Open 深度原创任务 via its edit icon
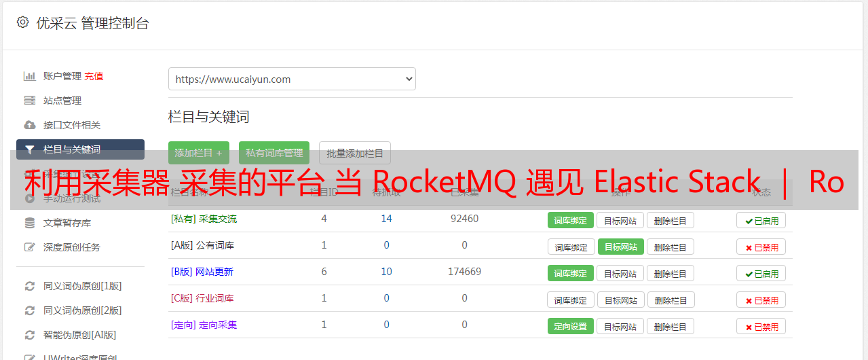 [x=29, y=247]
